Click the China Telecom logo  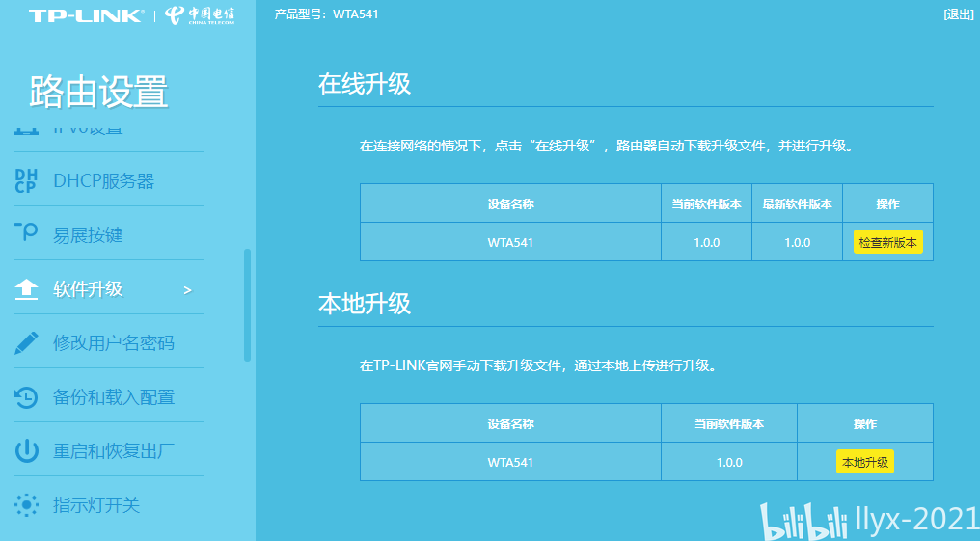tap(200, 15)
